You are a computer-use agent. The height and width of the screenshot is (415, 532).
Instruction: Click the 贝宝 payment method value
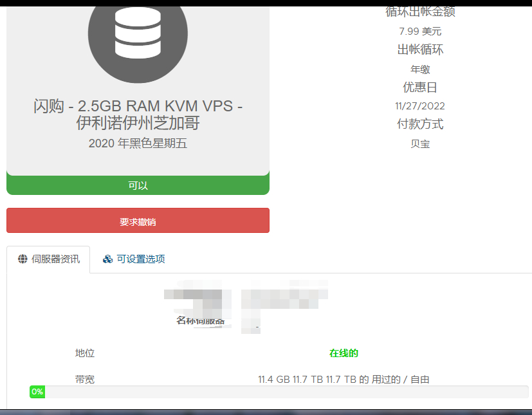[420, 144]
